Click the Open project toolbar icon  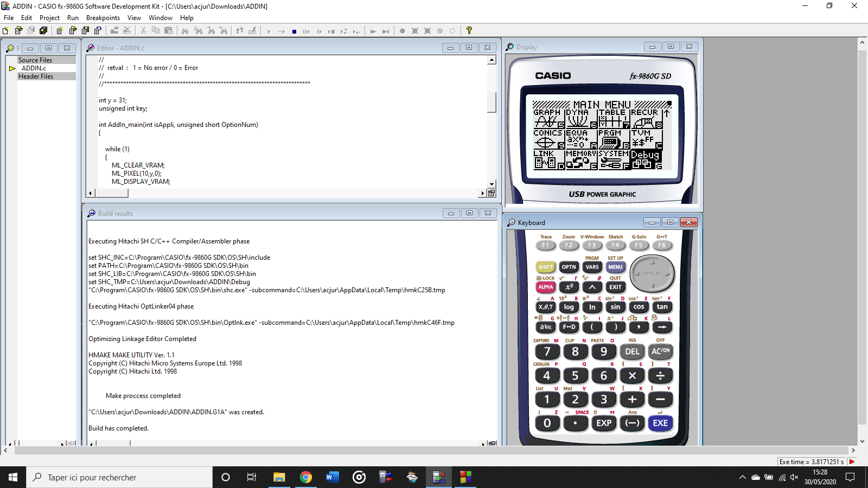73,31
